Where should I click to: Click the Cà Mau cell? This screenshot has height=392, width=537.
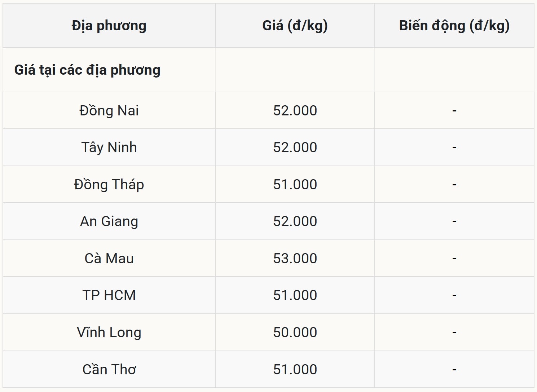109,259
